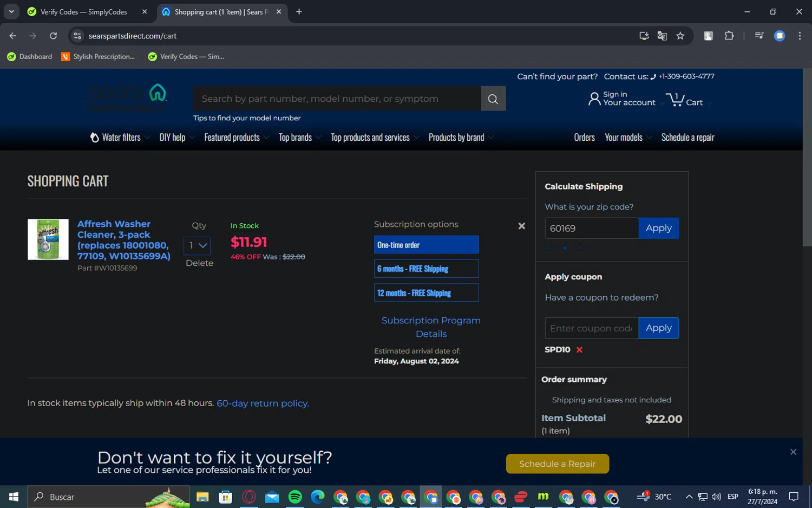Open Schedule a repair nav link
The height and width of the screenshot is (508, 812).
click(687, 138)
